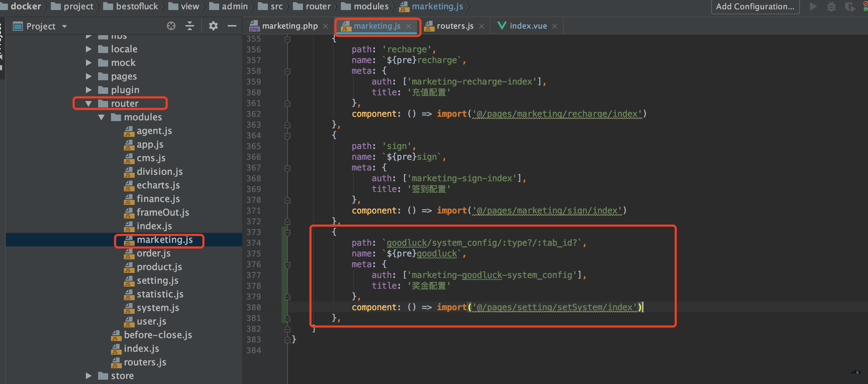Close the marketing.js editor tab
The image size is (868, 384).
pyautogui.click(x=409, y=26)
